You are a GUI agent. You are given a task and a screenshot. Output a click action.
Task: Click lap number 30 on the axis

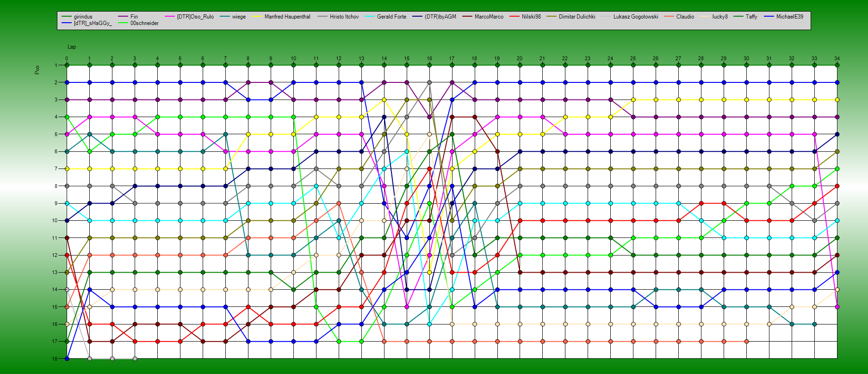(746, 59)
